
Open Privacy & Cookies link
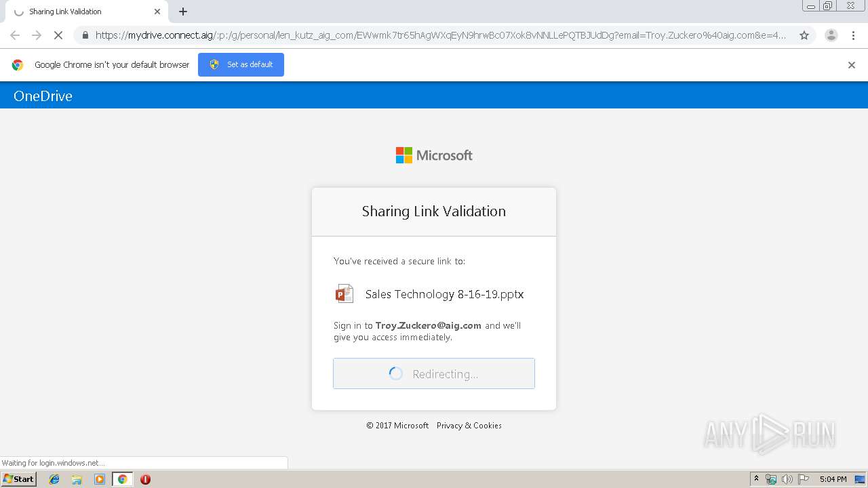(x=469, y=426)
